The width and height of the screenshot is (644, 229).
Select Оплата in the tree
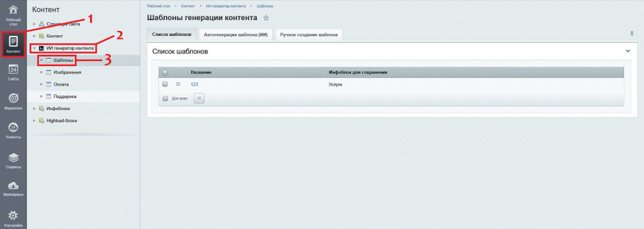[x=61, y=84]
